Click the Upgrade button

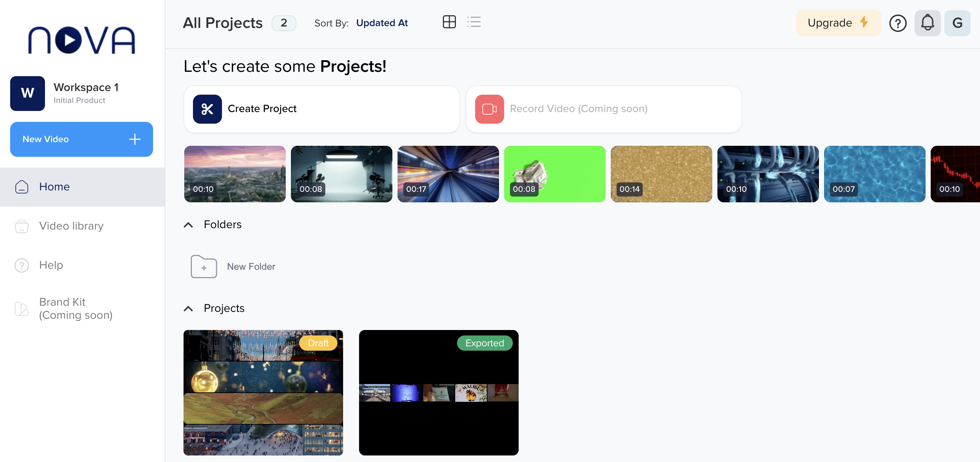point(838,23)
